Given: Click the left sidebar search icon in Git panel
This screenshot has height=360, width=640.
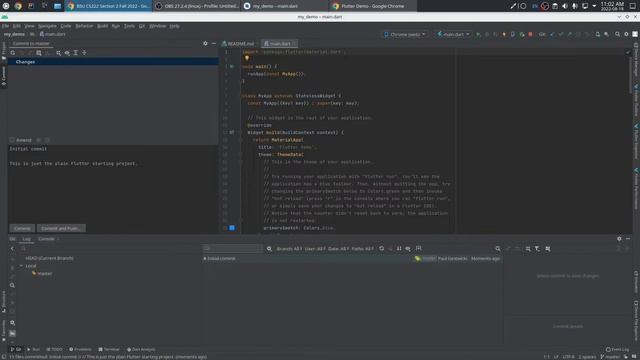Looking at the screenshot, I should (x=12, y=285).
